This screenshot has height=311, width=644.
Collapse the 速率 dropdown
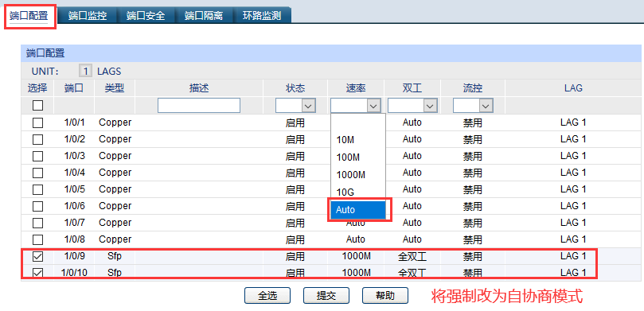(355, 106)
